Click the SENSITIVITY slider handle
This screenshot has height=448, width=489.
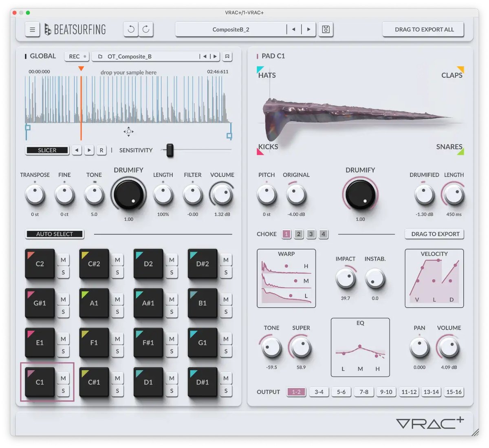pos(170,150)
